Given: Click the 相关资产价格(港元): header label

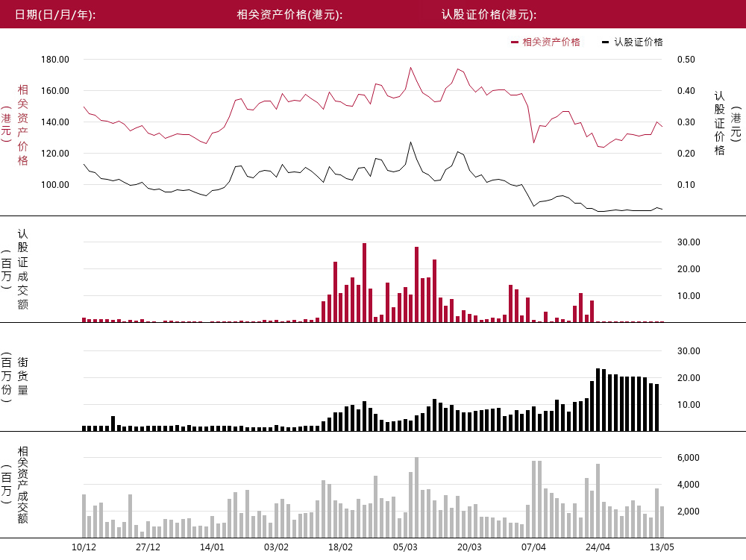Looking at the screenshot, I should coord(289,15).
